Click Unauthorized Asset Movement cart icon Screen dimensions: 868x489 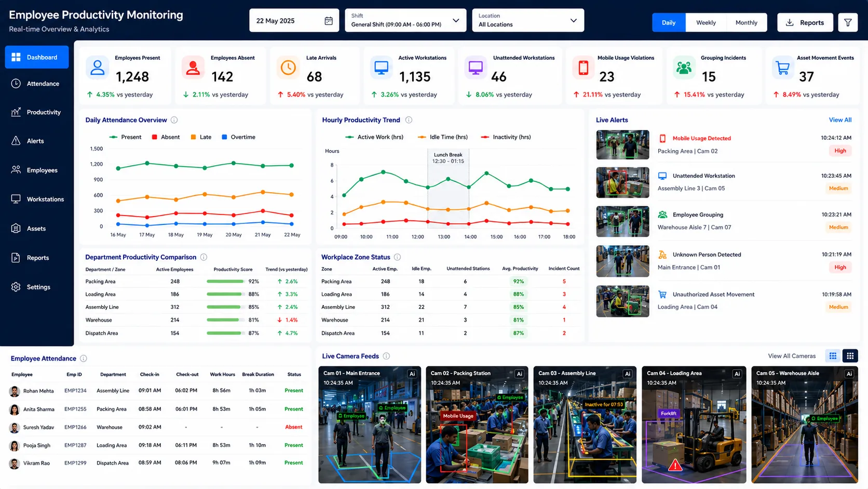click(x=662, y=294)
